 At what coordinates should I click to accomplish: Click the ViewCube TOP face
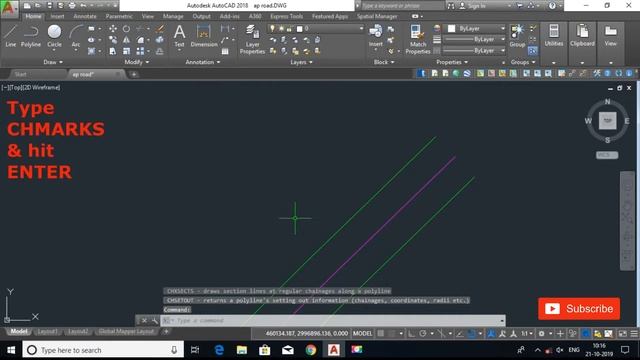tap(607, 121)
